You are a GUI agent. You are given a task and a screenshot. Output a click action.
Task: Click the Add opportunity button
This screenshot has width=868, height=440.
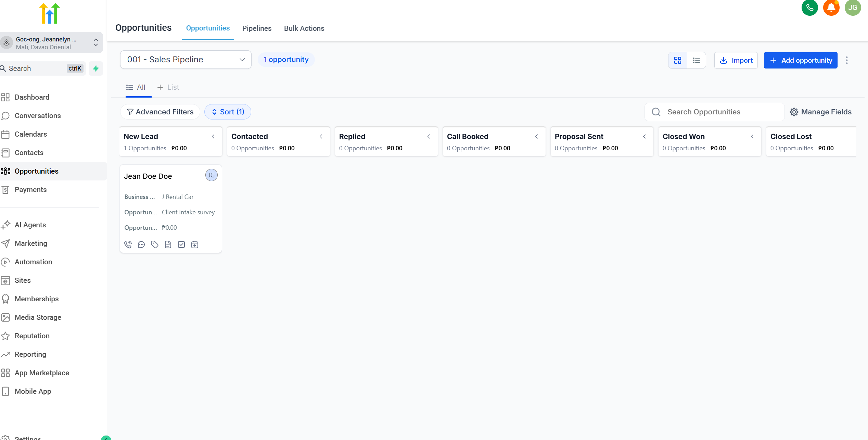pos(801,60)
